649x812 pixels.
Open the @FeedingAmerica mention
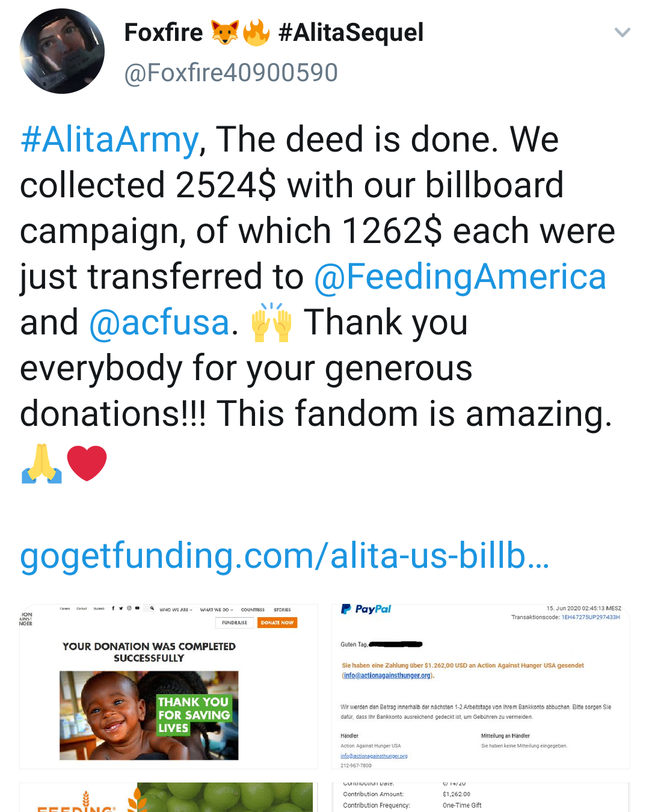tap(460, 277)
